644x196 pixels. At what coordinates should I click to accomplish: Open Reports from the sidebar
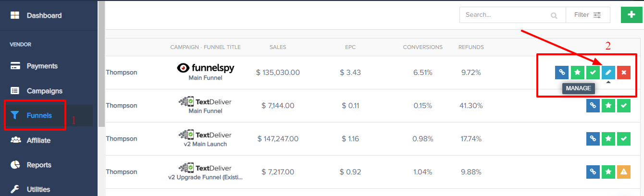coord(39,165)
